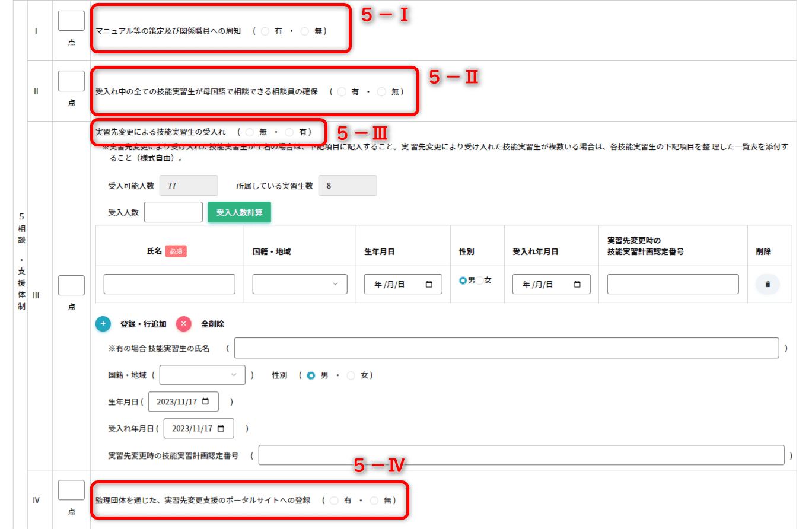This screenshot has width=812, height=529.
Task: Click the green 受入人数計算 button
Action: tap(239, 212)
